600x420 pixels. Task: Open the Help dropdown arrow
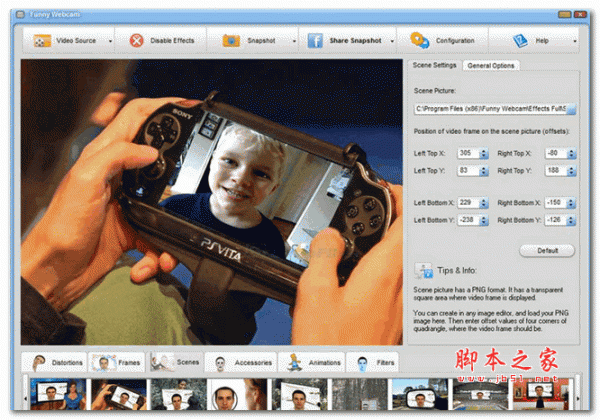click(x=575, y=41)
